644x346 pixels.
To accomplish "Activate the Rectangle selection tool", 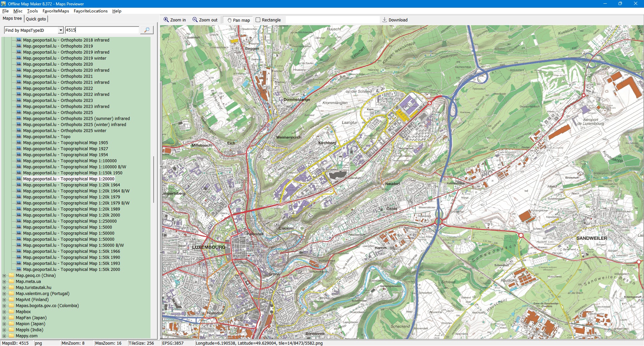I will [x=258, y=20].
